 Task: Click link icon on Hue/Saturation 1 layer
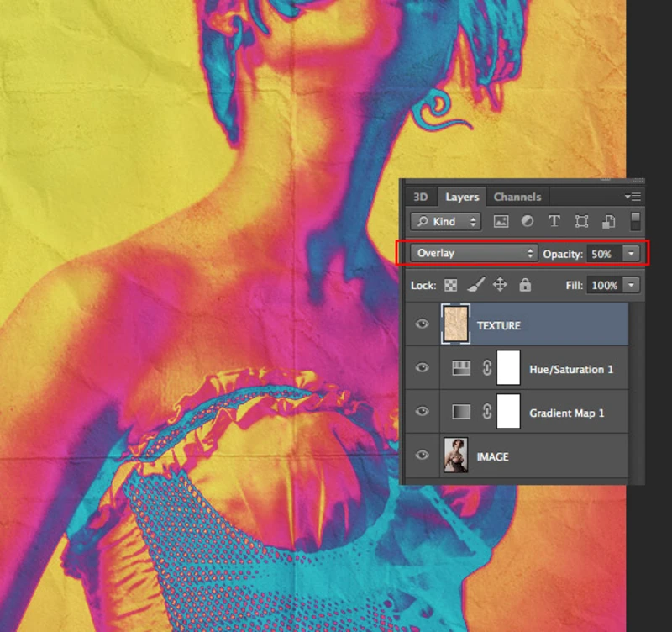[x=486, y=368]
